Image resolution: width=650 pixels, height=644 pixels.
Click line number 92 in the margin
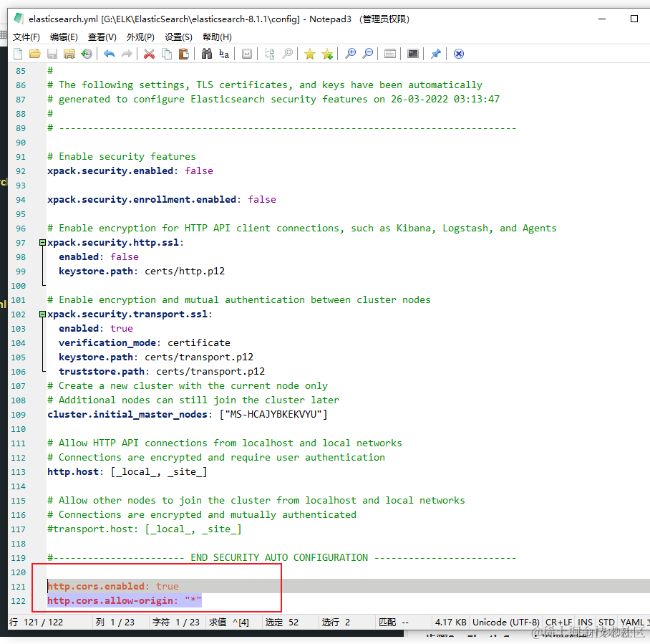click(21, 171)
